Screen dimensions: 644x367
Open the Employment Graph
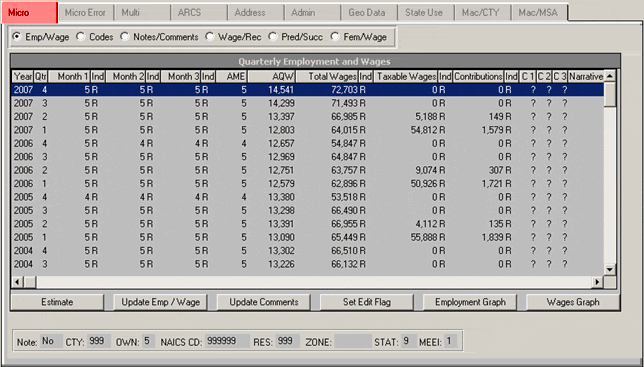tap(470, 302)
